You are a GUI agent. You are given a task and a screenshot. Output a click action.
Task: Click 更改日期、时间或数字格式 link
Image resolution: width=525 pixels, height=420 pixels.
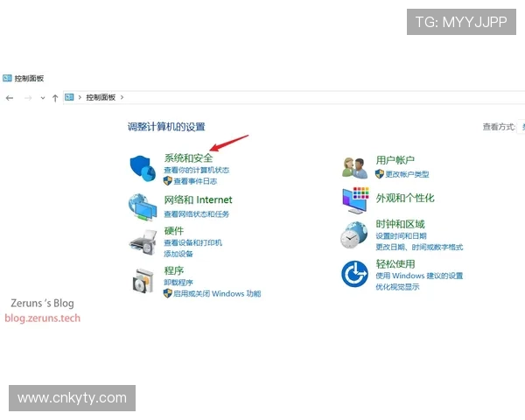pyautogui.click(x=419, y=247)
